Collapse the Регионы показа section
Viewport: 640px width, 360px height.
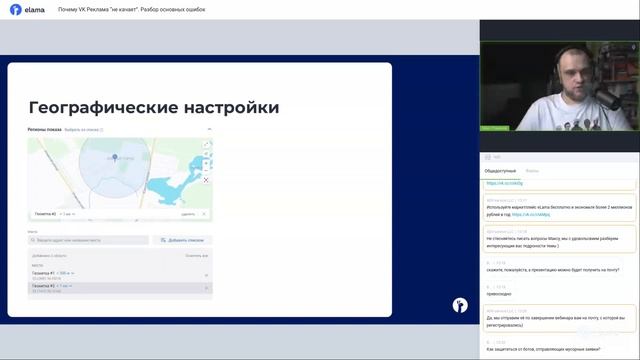point(209,129)
